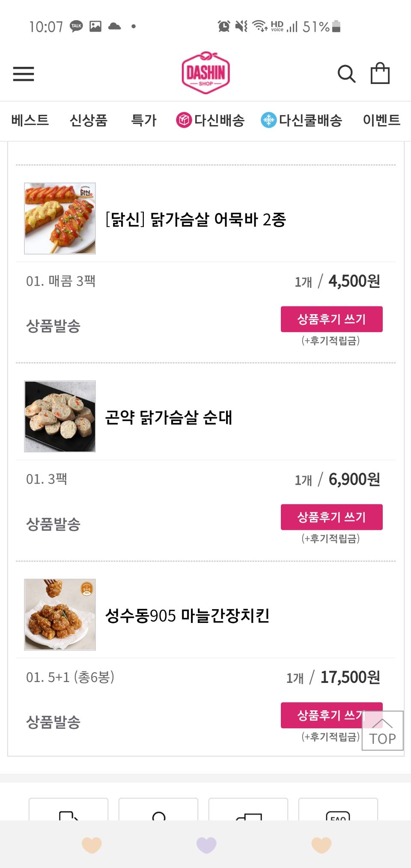Switch to the 베스트 tab

pos(30,120)
